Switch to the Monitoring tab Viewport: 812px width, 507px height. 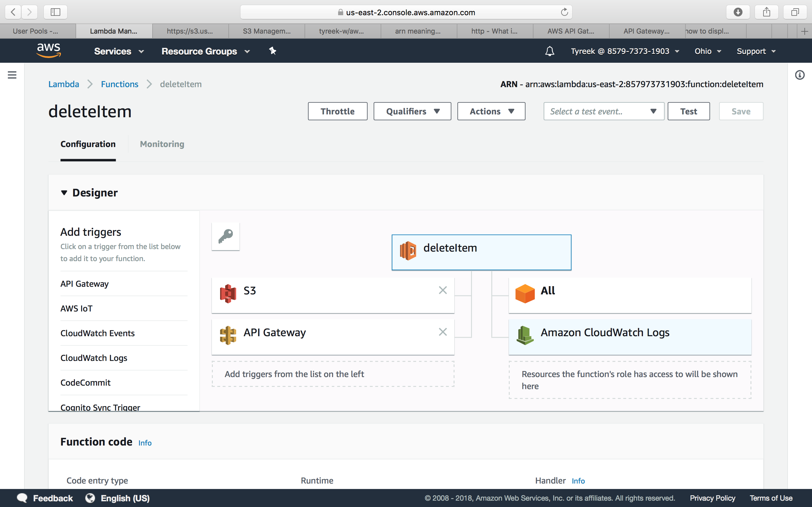(162, 144)
